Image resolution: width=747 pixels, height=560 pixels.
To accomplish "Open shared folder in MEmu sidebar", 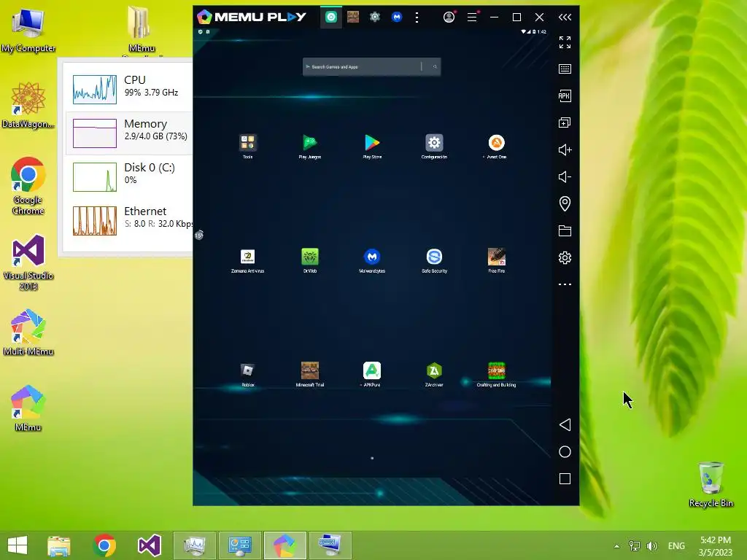I will click(x=565, y=231).
